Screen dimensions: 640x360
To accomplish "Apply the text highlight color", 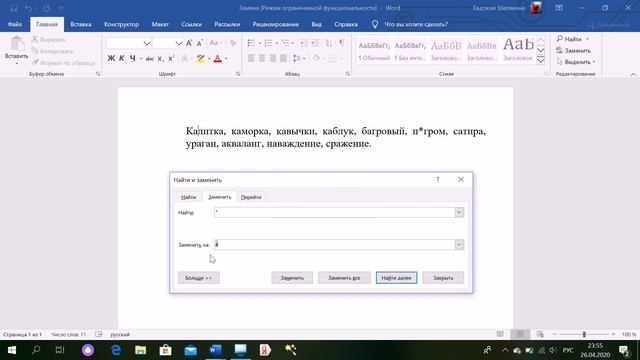I will (x=200, y=59).
